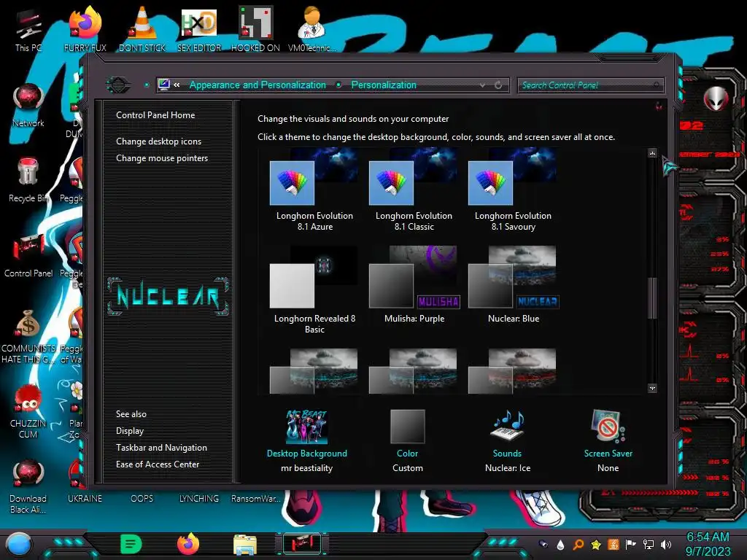Open the VLC cone desktop shortcut
The height and width of the screenshot is (560, 747).
click(142, 29)
